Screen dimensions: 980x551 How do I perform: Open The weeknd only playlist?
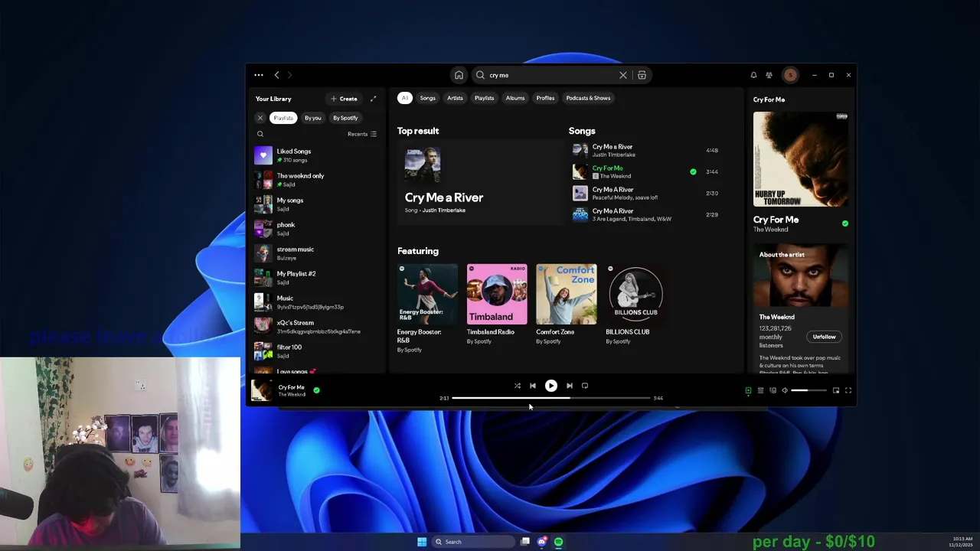(x=316, y=180)
